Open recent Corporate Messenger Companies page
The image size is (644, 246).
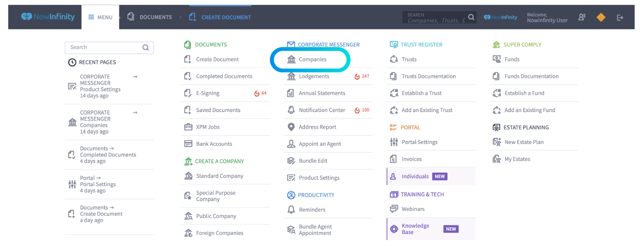109,122
